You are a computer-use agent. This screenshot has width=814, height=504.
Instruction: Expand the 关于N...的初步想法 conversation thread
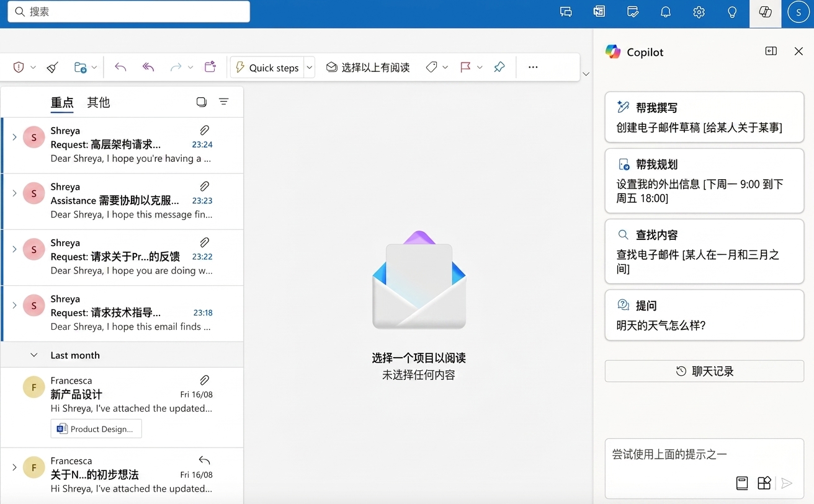[x=14, y=467]
